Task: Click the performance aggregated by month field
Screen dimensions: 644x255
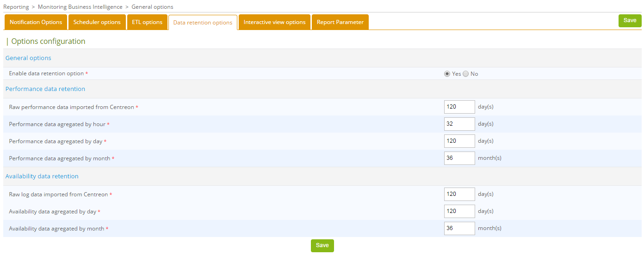Action: coord(459,158)
